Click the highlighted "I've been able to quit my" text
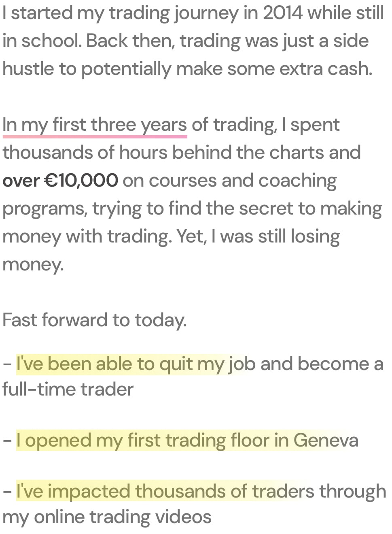The width and height of the screenshot is (392, 534). [120, 364]
